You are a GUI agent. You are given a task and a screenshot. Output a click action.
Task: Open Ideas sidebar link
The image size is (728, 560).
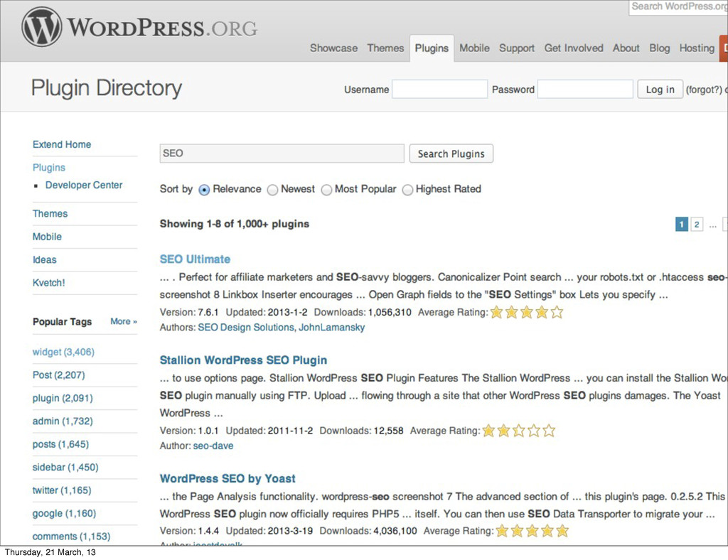click(45, 260)
